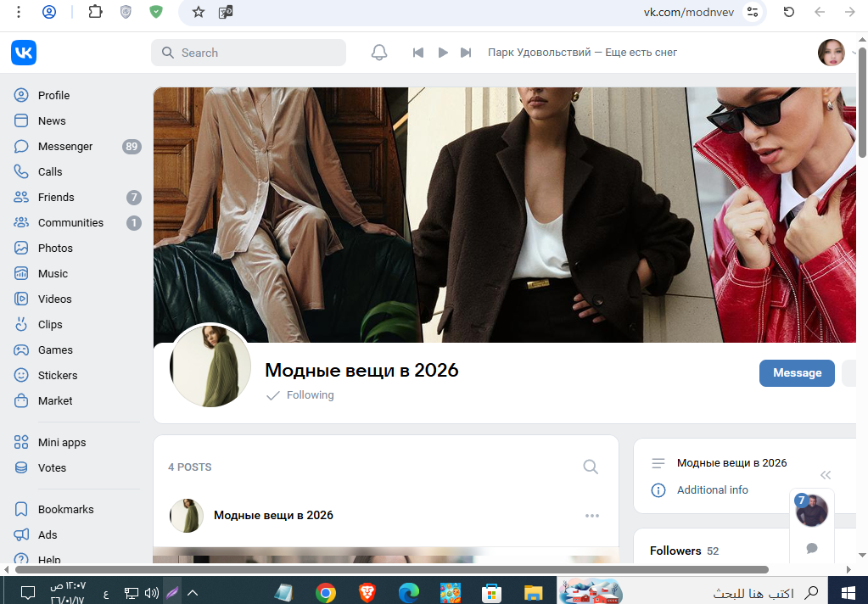This screenshot has height=604, width=868.
Task: Click the Music sidebar icon
Action: (21, 273)
